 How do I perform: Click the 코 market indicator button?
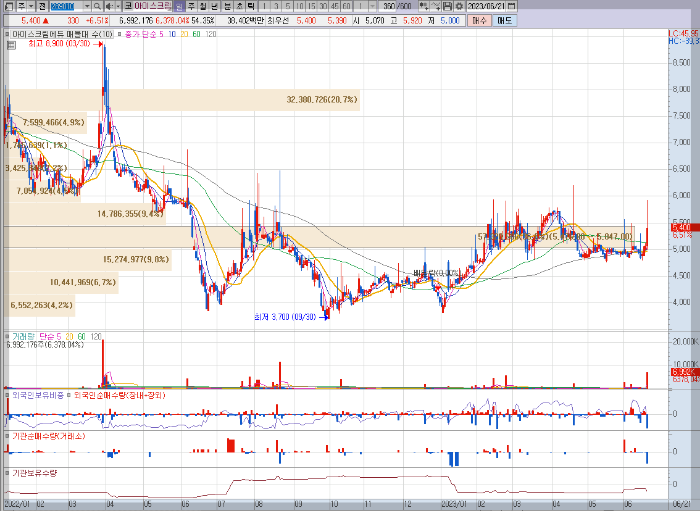[x=128, y=6]
